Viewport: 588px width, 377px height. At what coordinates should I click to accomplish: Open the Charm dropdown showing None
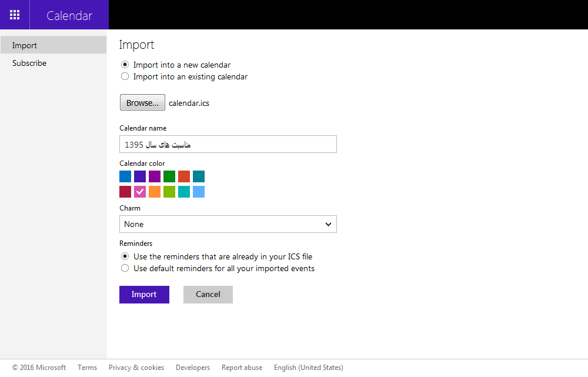tap(228, 224)
